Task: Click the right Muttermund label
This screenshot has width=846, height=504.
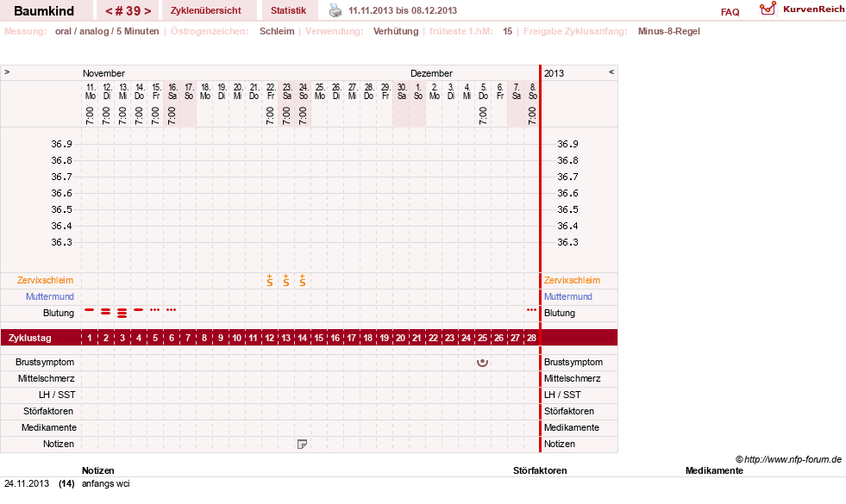Action: (x=568, y=296)
